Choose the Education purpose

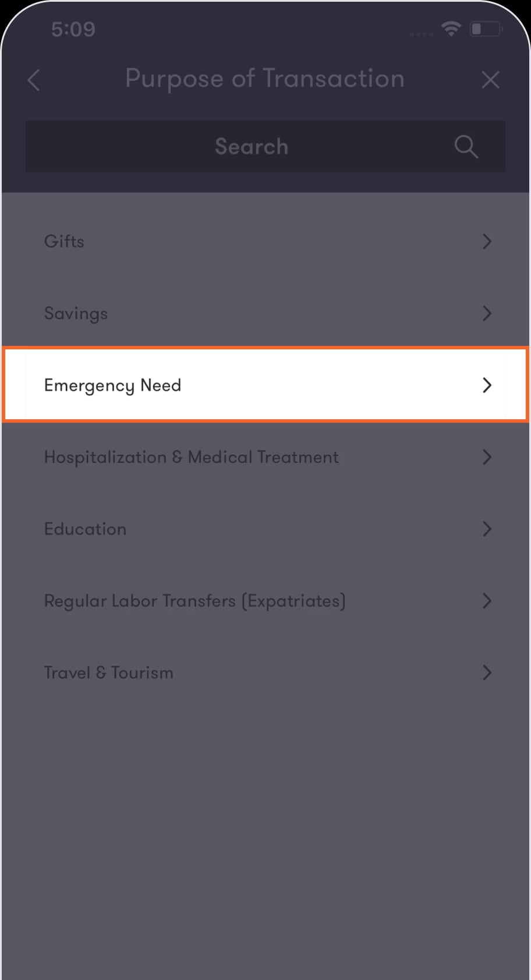265,529
